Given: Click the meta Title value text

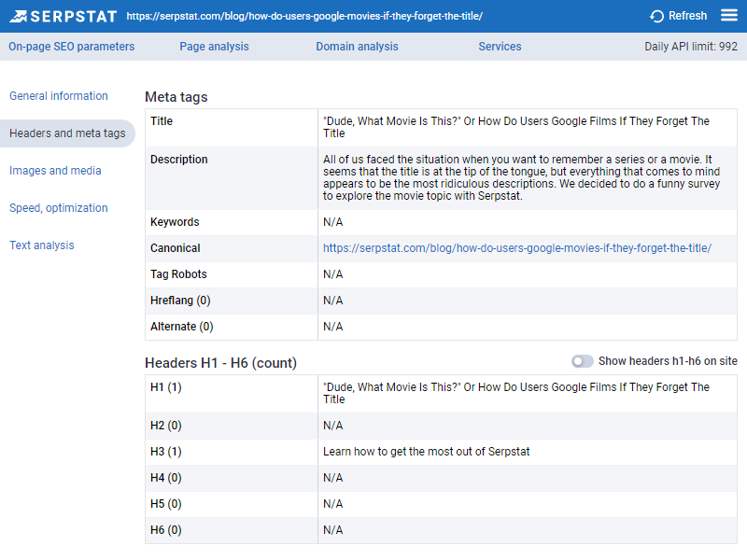Looking at the screenshot, I should click(x=516, y=127).
